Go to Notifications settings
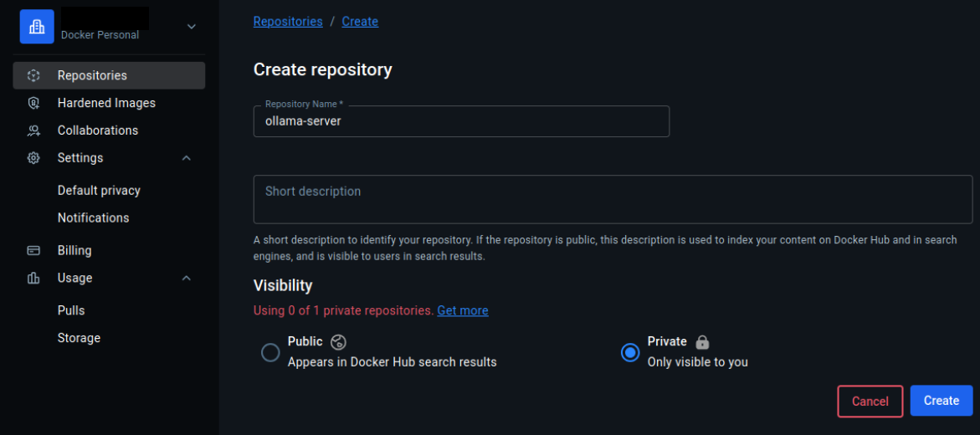980x435 pixels. pyautogui.click(x=93, y=217)
